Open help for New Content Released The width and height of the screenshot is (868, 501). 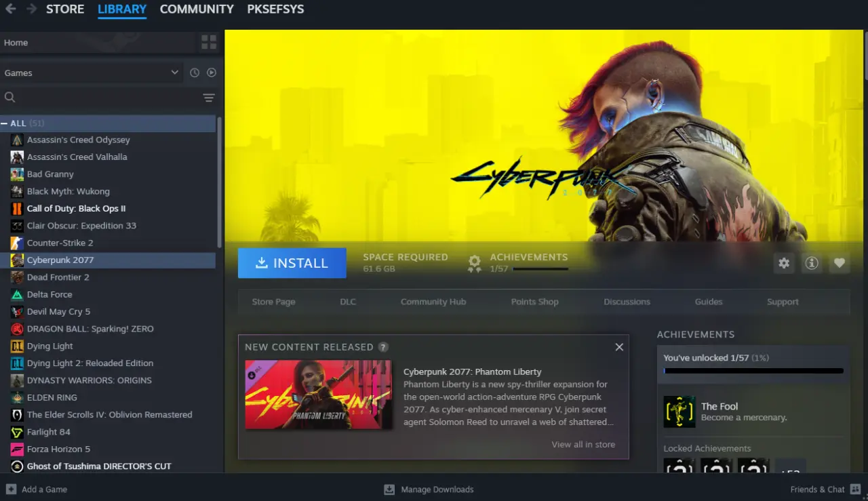pyautogui.click(x=383, y=347)
